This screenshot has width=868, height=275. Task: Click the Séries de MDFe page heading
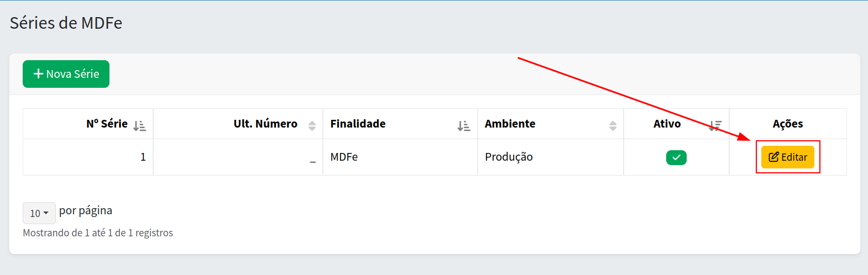click(x=66, y=23)
